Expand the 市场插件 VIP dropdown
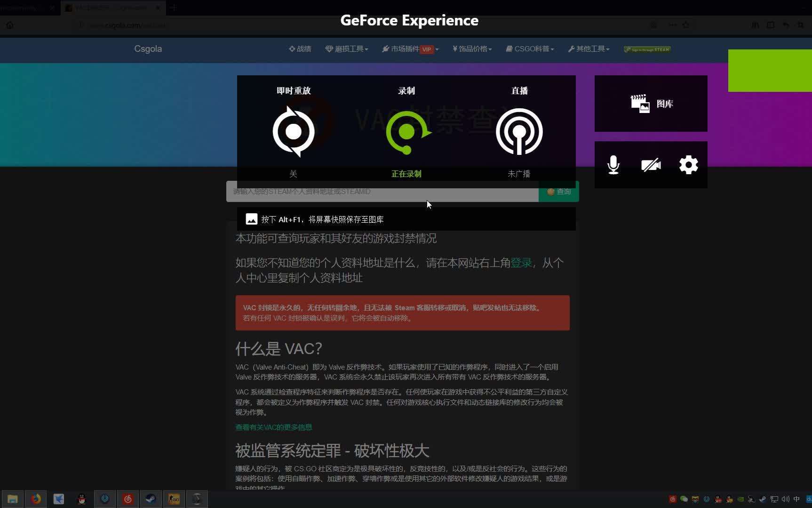Screen dimensions: 812x508 [x=410, y=49]
